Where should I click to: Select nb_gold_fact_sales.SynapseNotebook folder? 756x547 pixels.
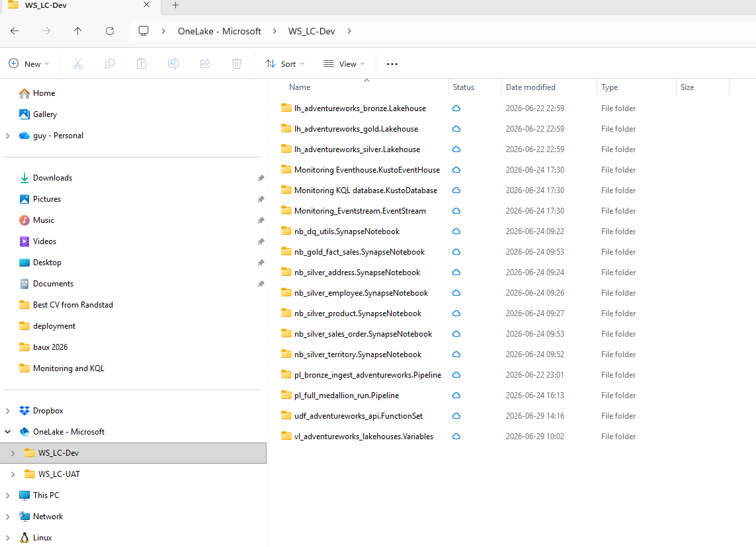coord(359,251)
